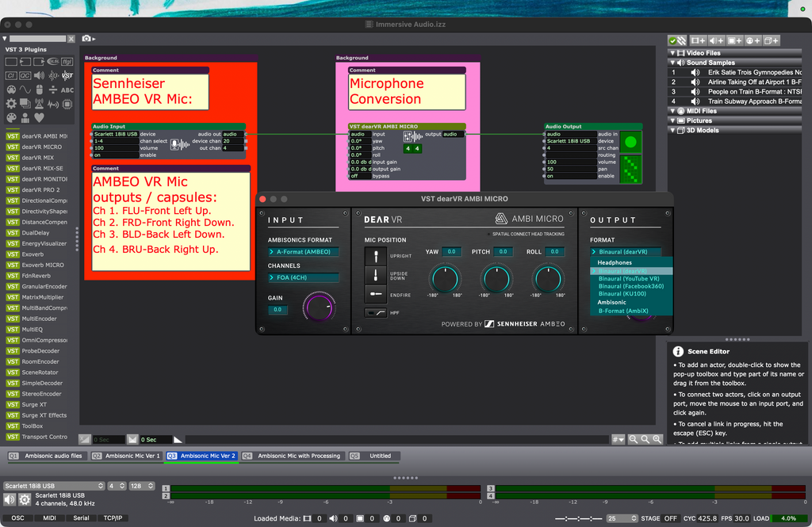
Task: Select the GLSL shader actors toolbox group
Action: [x=53, y=62]
